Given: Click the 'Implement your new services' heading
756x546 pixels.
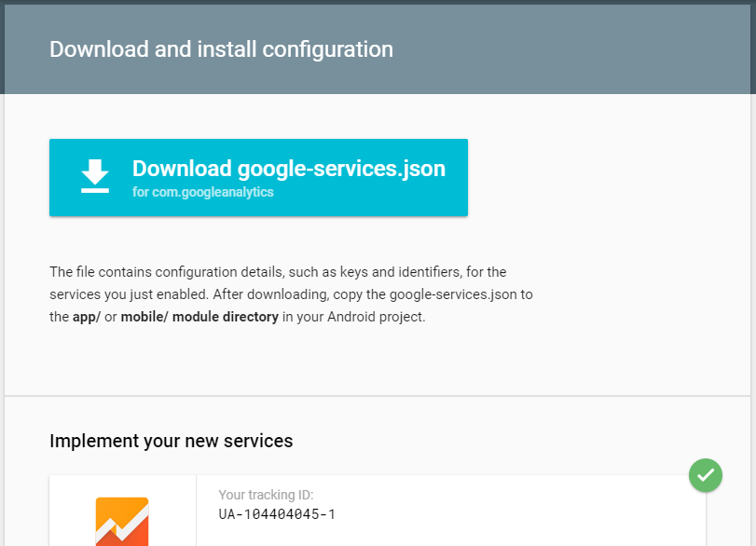Looking at the screenshot, I should click(172, 441).
